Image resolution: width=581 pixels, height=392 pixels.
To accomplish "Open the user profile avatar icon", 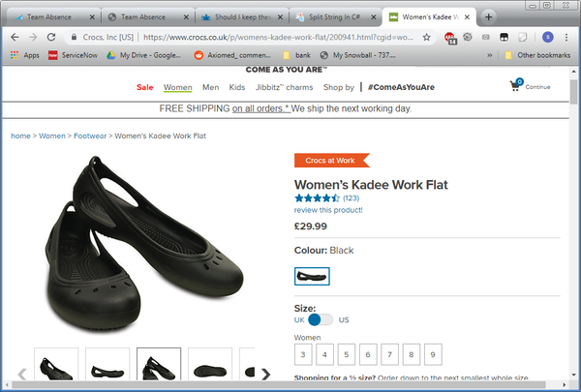I will [548, 37].
